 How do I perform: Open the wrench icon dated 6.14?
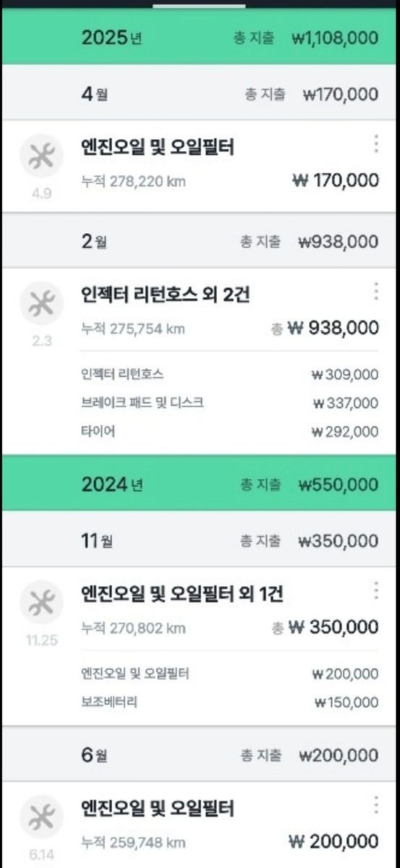point(41,817)
